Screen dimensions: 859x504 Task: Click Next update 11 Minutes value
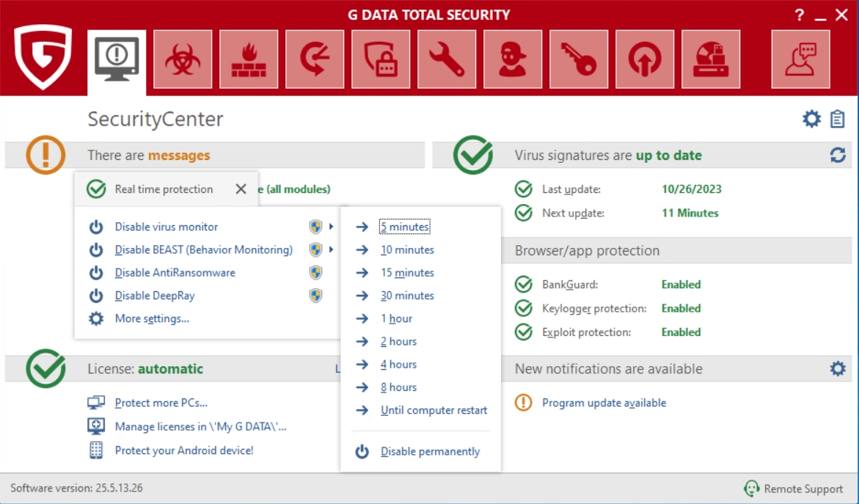coord(690,213)
